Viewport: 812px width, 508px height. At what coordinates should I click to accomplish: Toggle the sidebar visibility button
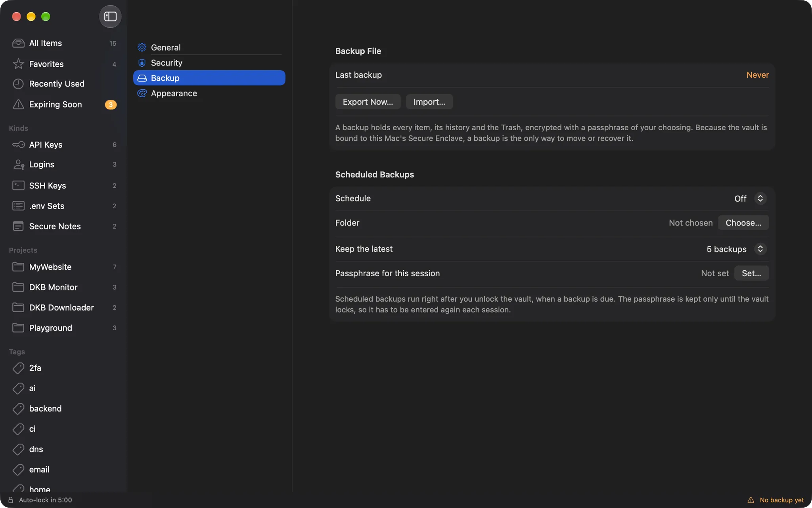[110, 16]
